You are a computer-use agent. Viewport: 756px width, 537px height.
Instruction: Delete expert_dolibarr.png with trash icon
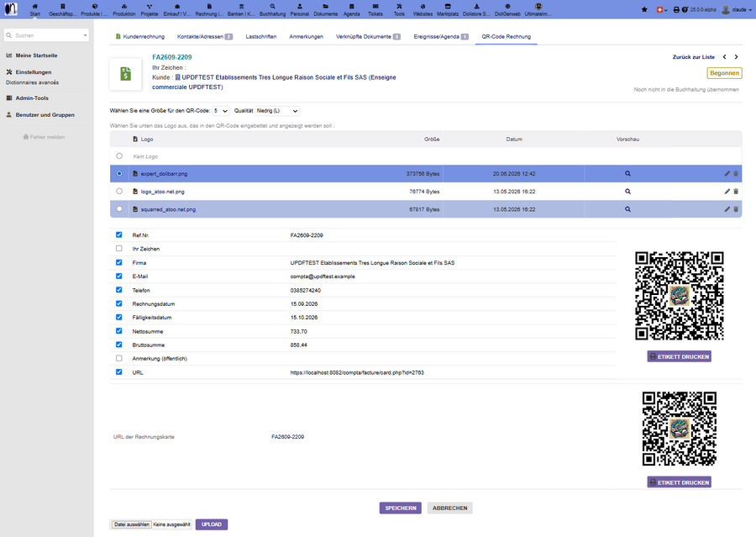[x=736, y=174]
